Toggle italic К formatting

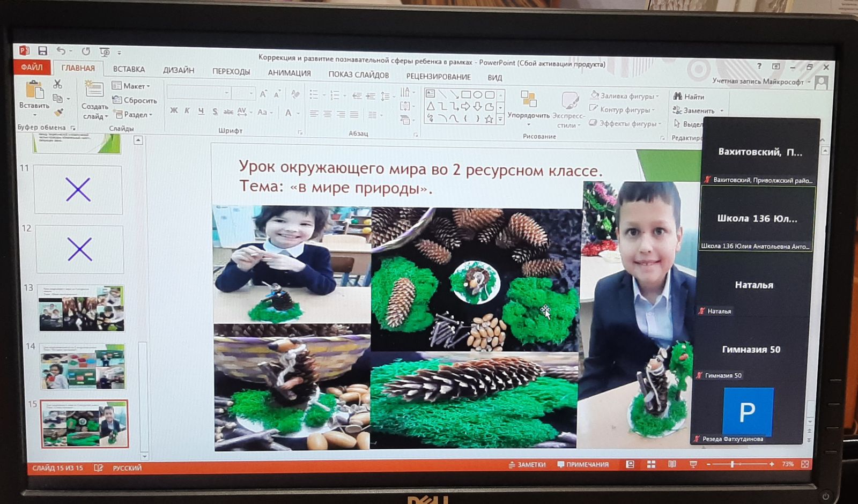pos(187,111)
